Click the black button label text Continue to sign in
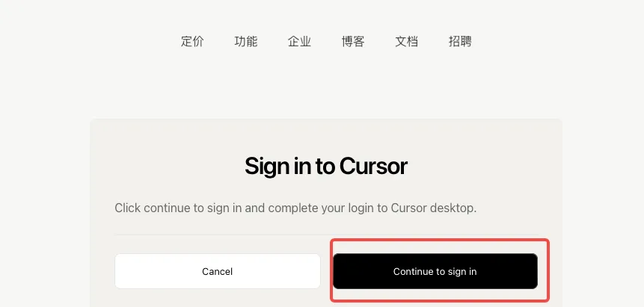 click(435, 272)
